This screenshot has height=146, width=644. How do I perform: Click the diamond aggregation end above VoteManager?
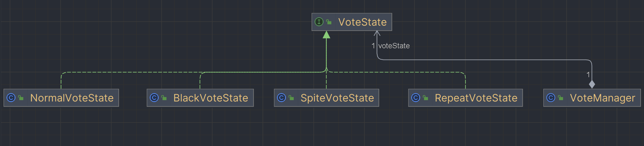tap(592, 84)
